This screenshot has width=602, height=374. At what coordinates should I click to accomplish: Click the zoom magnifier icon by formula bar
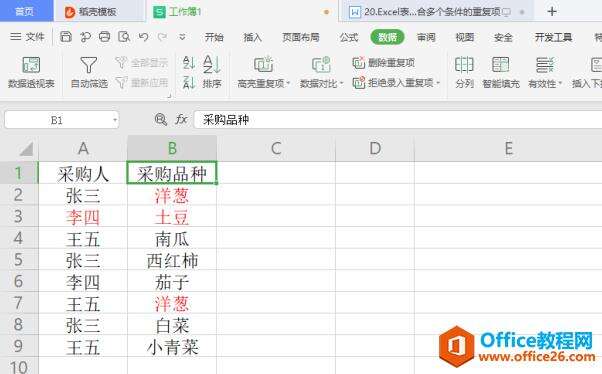(160, 120)
